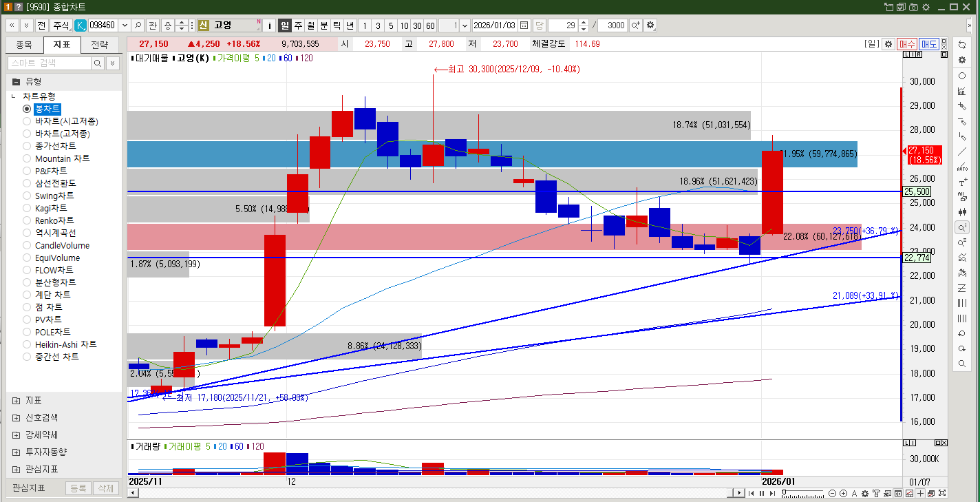Expand the 지표 tree section
980x502 pixels.
tap(16, 400)
